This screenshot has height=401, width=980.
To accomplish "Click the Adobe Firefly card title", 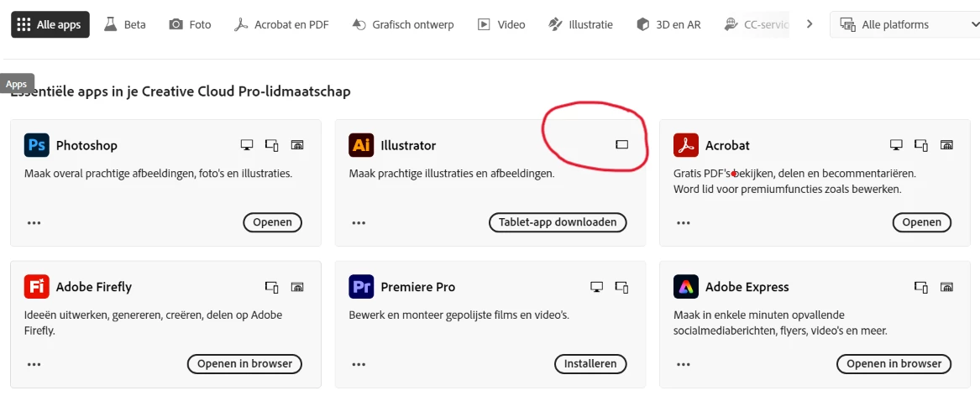I will click(94, 287).
